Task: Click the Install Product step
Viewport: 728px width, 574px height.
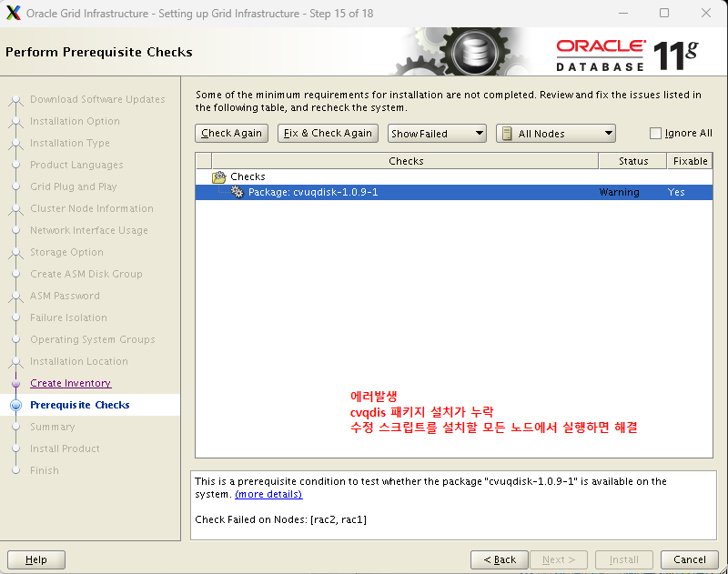Action: pos(65,448)
